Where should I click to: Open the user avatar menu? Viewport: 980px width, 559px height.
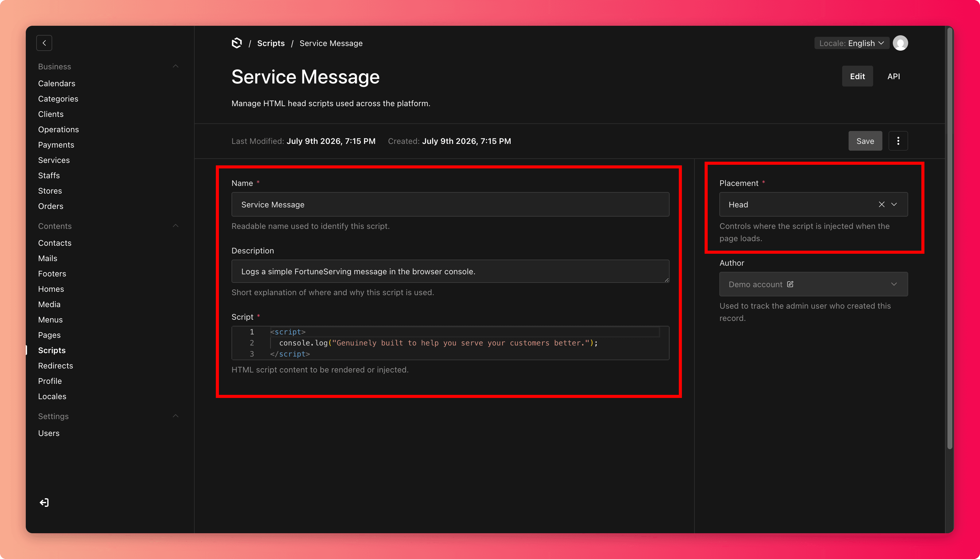tap(900, 43)
